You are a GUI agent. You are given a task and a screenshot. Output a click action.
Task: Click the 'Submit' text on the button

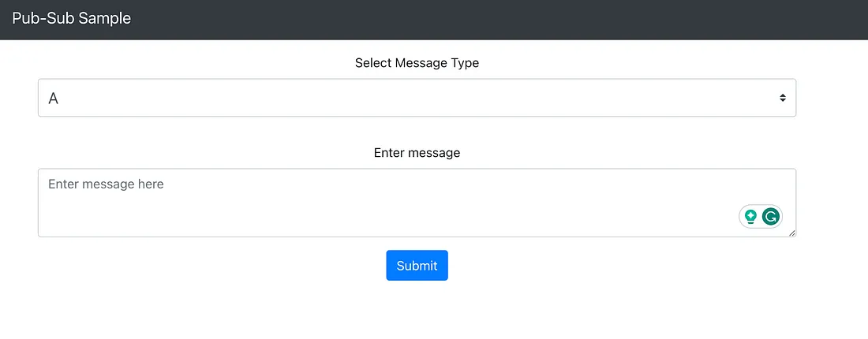coord(417,266)
